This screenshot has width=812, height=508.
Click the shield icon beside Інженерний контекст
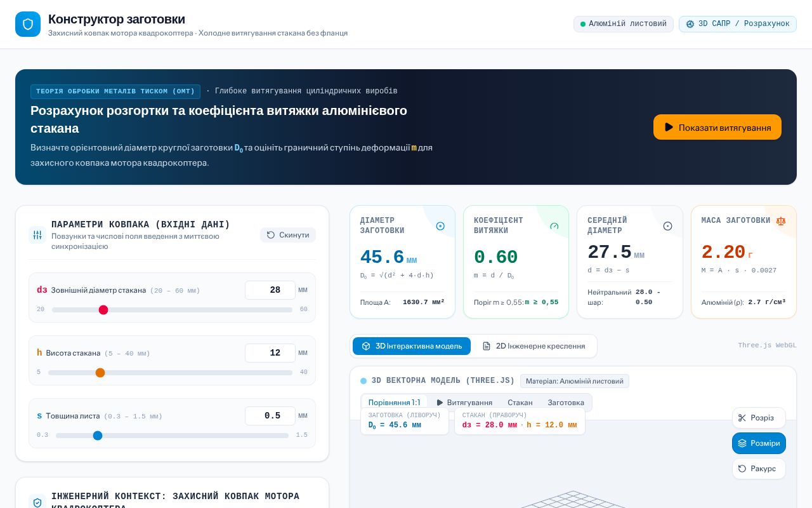[x=37, y=502]
